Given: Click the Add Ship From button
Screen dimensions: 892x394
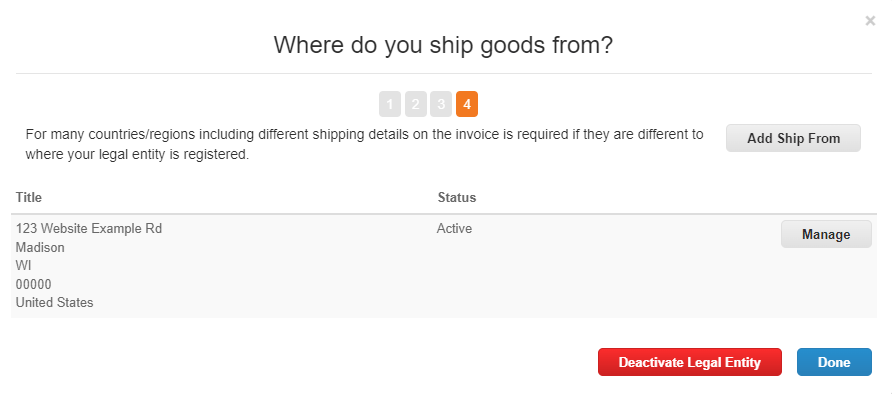Looking at the screenshot, I should tap(793, 138).
